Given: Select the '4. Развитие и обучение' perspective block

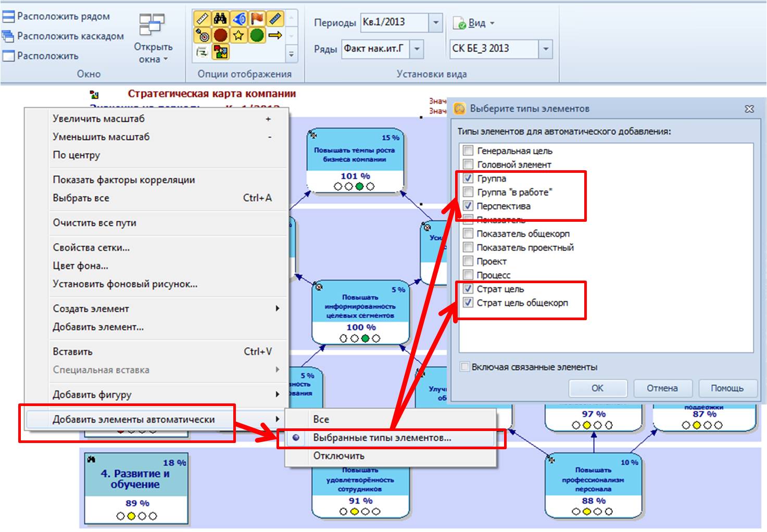Looking at the screenshot, I should [135, 488].
